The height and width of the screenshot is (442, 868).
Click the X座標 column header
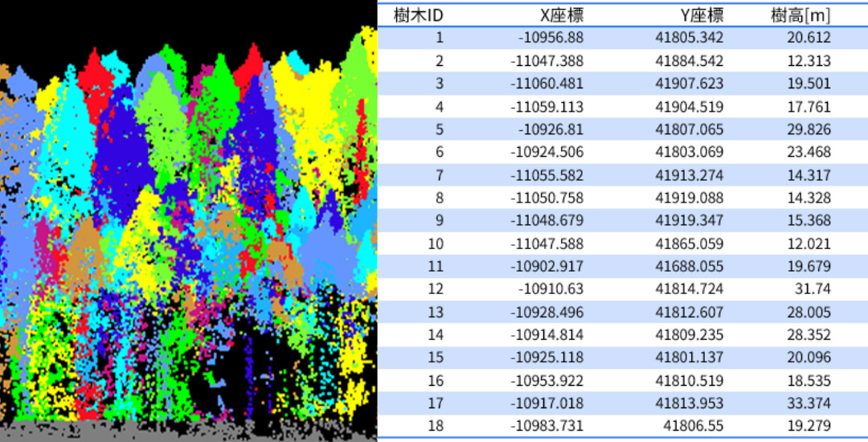click(x=561, y=14)
